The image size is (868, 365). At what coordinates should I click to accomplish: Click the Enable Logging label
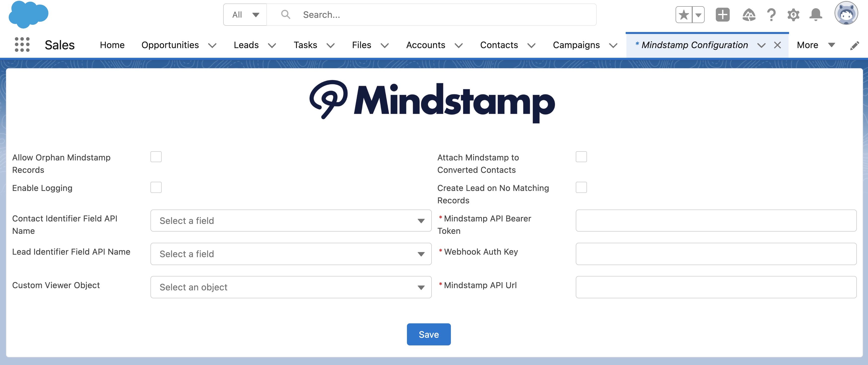(42, 188)
